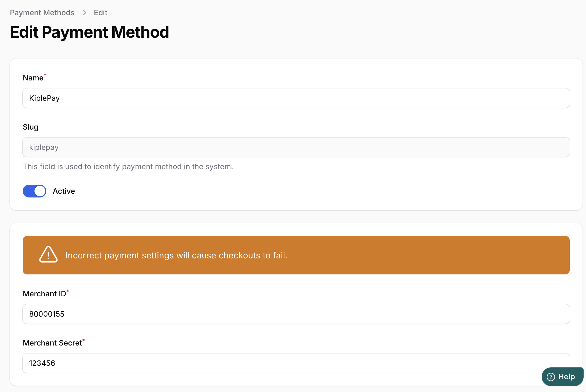Click the Merchant Secret label
586x392 pixels.
(52, 343)
